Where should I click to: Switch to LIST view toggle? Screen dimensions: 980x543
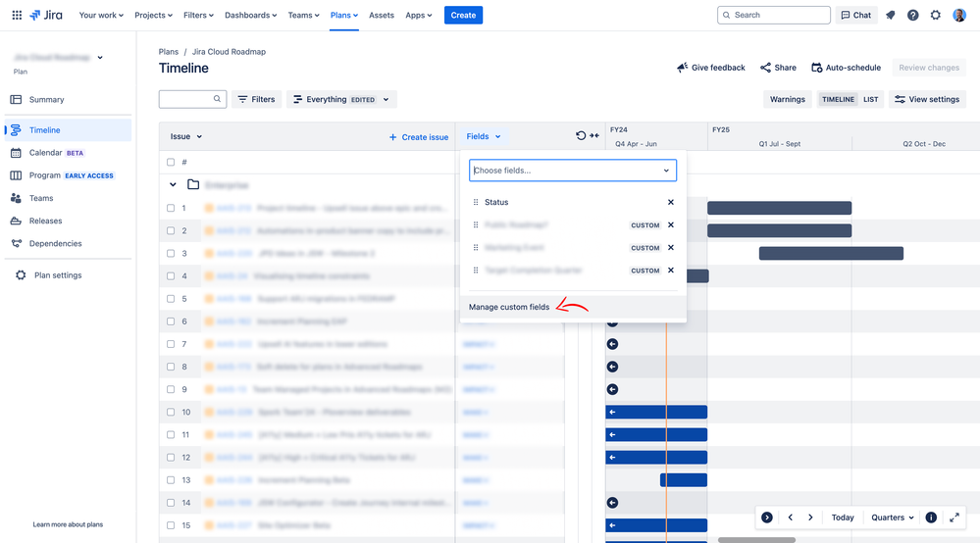pyautogui.click(x=871, y=99)
